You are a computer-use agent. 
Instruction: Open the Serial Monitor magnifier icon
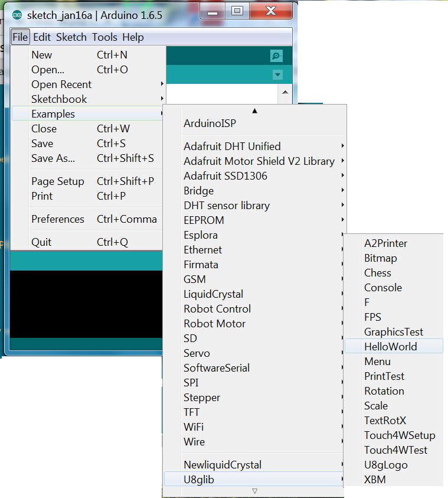(x=277, y=56)
